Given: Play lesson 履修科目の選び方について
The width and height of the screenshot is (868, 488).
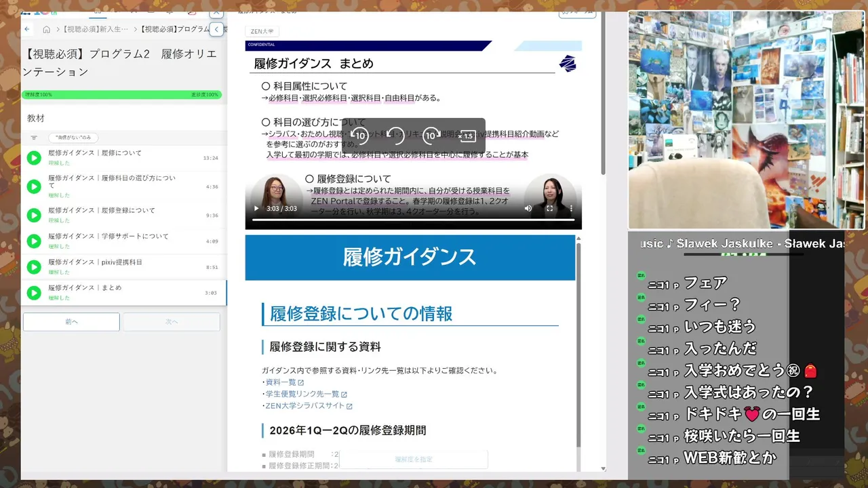Looking at the screenshot, I should tap(34, 186).
